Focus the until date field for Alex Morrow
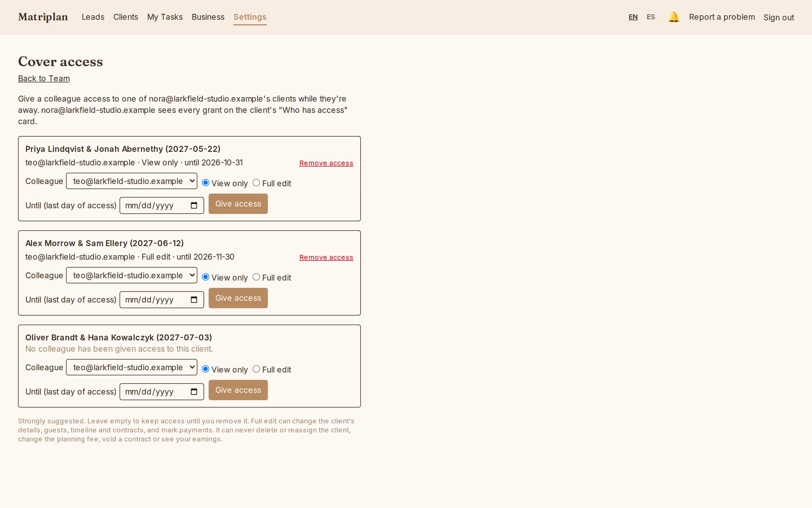Image resolution: width=812 pixels, height=508 pixels. coord(162,300)
